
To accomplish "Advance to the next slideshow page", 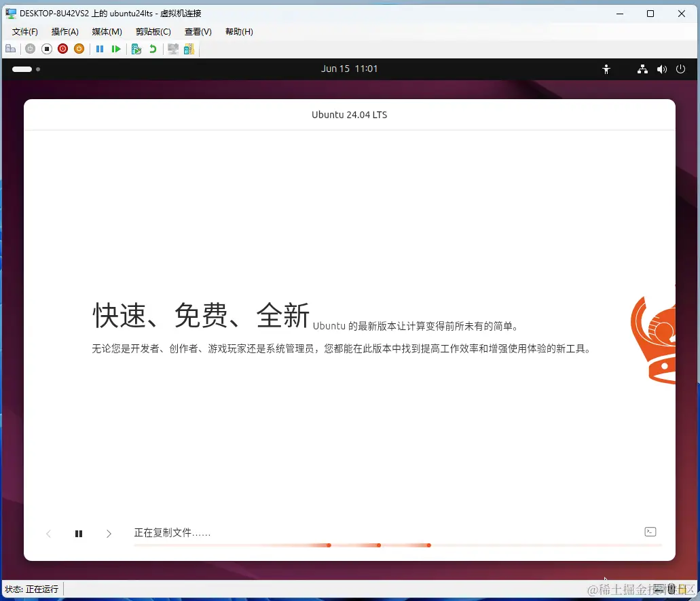I will pos(109,533).
